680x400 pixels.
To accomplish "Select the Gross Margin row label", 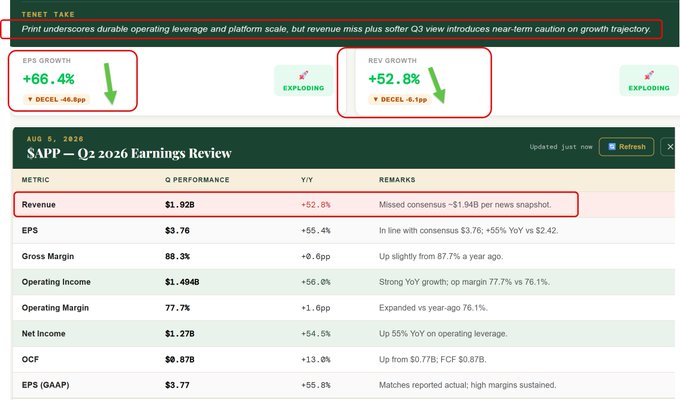I will tap(48, 256).
